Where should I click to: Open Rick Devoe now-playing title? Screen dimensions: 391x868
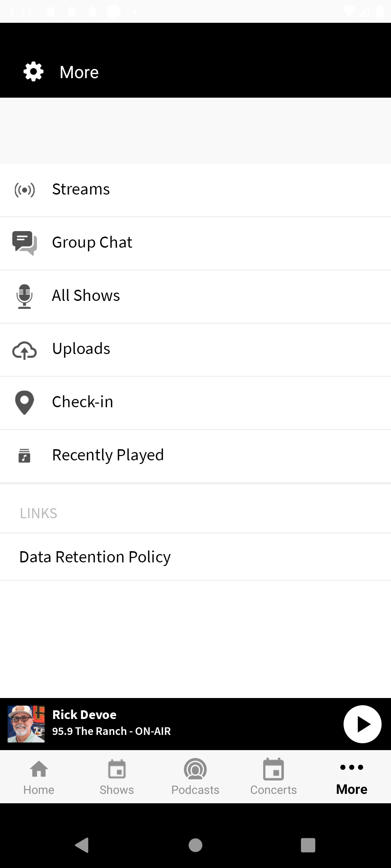[x=84, y=715]
